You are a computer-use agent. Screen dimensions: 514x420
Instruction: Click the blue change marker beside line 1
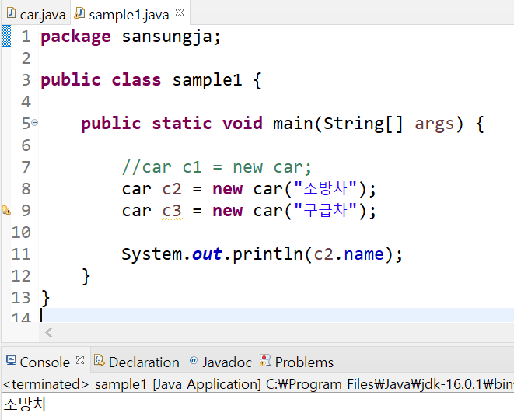coord(6,36)
